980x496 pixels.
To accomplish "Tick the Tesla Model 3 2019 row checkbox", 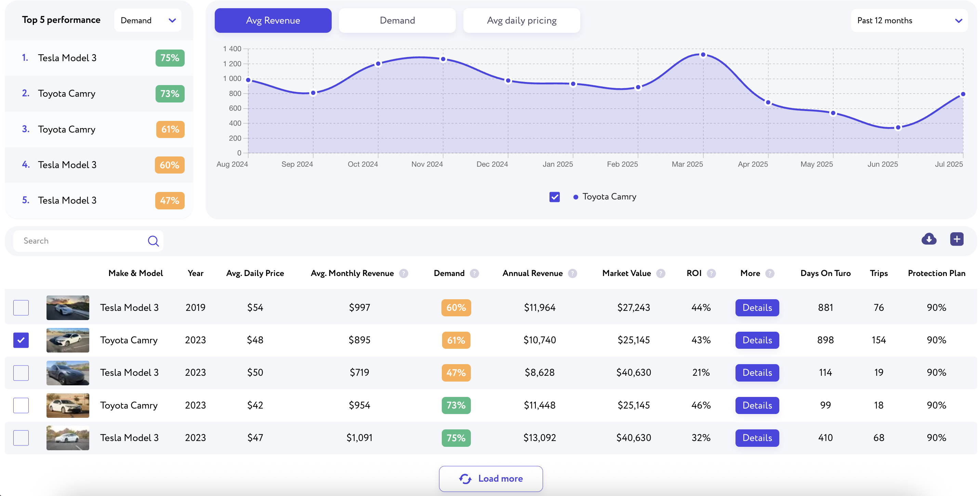I will pos(21,307).
